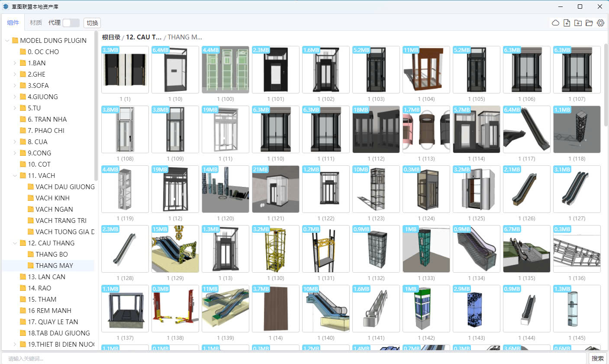The image size is (609, 364).
Task: Click the folder icon beside 17. QUAY LE TAN
Action: pos(23,322)
